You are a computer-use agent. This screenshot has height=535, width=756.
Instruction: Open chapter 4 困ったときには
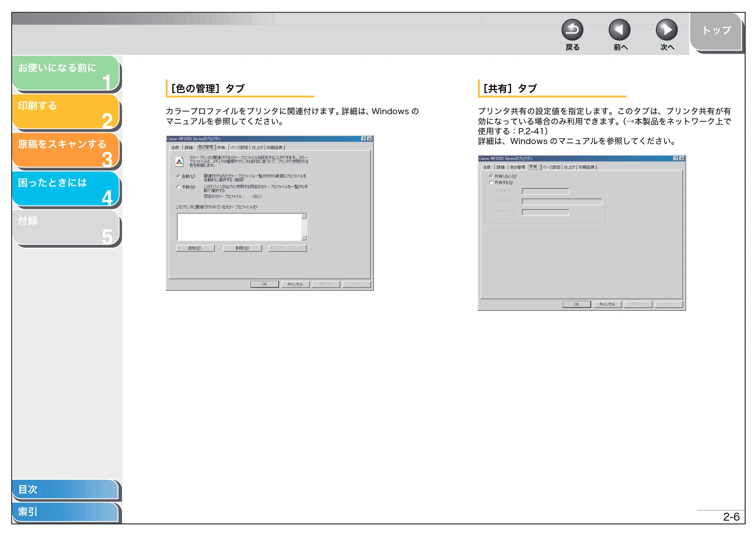pyautogui.click(x=66, y=189)
